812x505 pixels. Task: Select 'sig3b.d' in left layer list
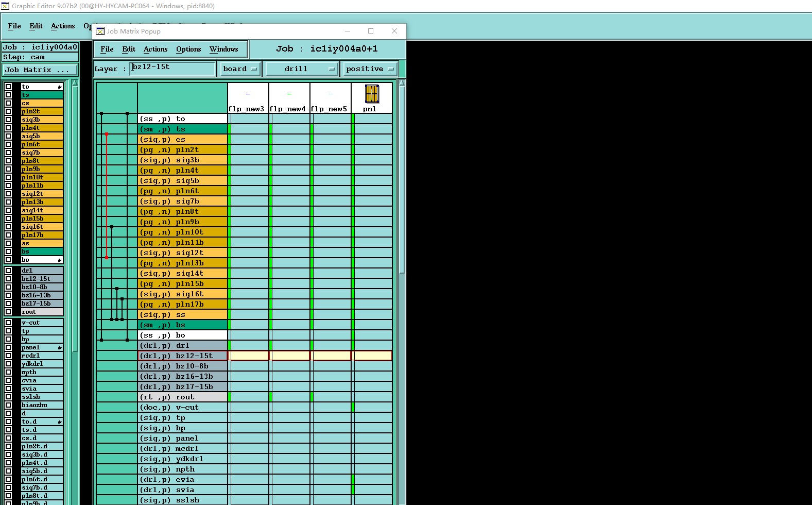(x=42, y=454)
